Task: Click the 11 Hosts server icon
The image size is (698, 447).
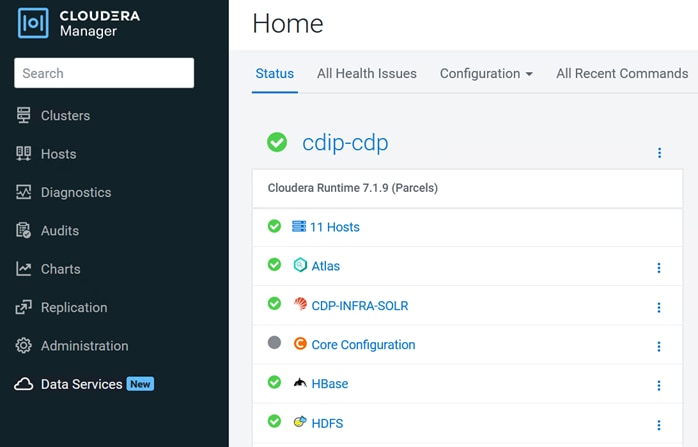Action: (299, 226)
